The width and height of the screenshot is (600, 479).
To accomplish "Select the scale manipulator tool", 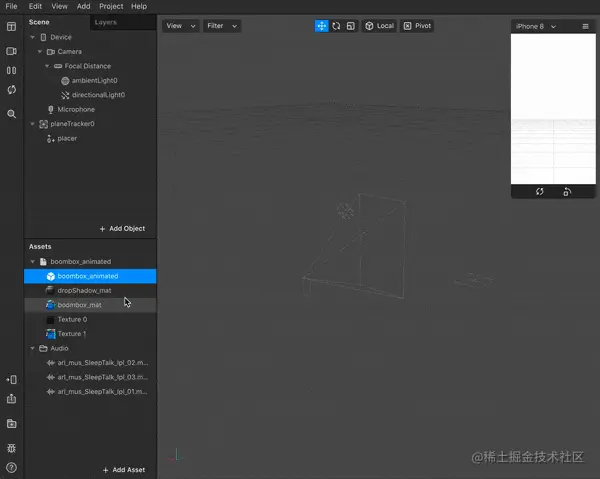I will [351, 26].
